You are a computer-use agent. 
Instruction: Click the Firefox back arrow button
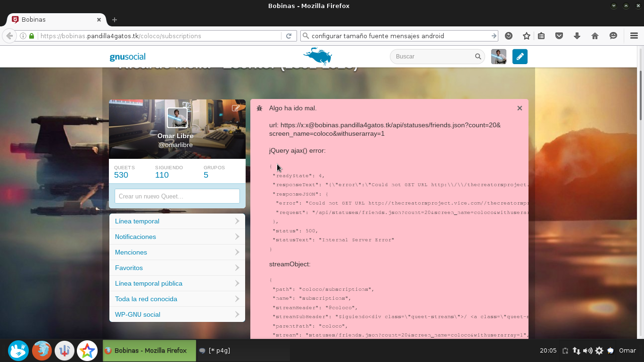coord(9,36)
